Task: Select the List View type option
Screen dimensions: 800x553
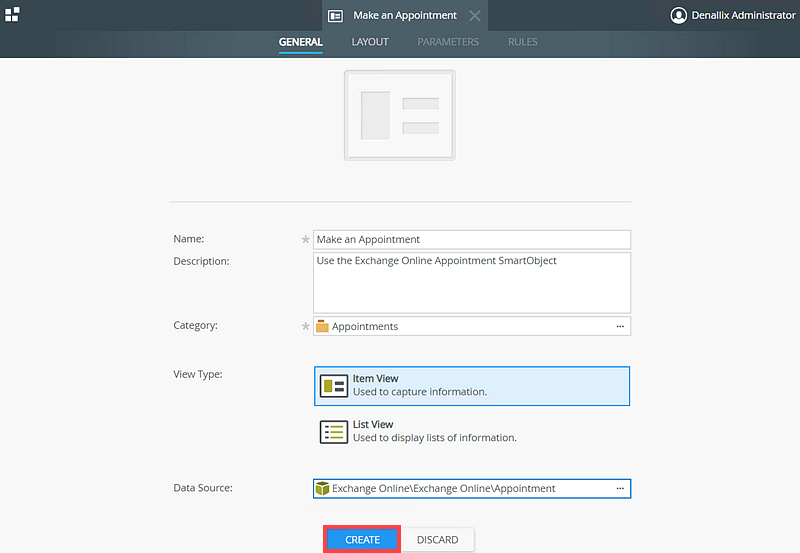Action: point(472,431)
